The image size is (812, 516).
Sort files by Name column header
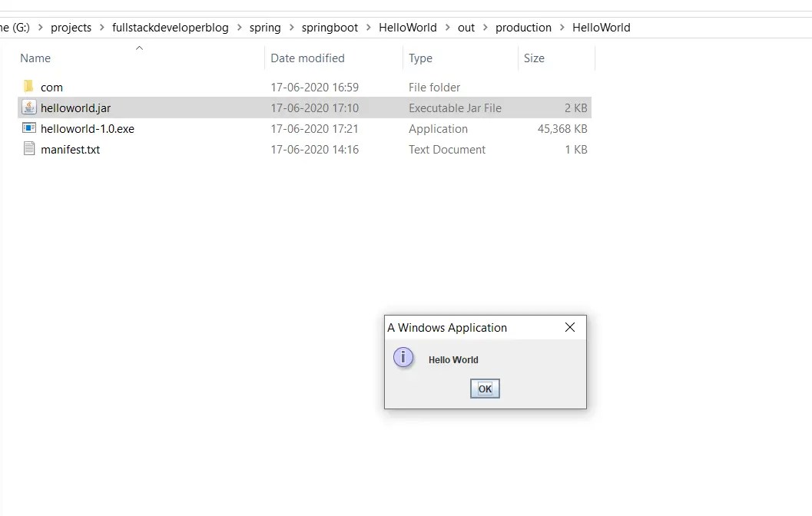tap(35, 58)
